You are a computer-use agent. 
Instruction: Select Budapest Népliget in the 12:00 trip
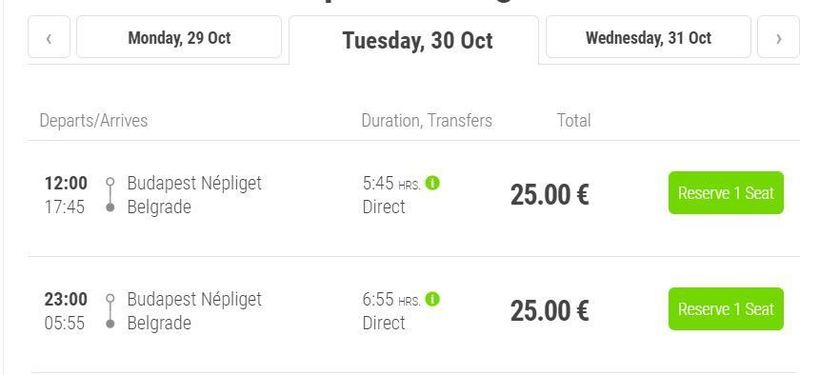(x=195, y=184)
